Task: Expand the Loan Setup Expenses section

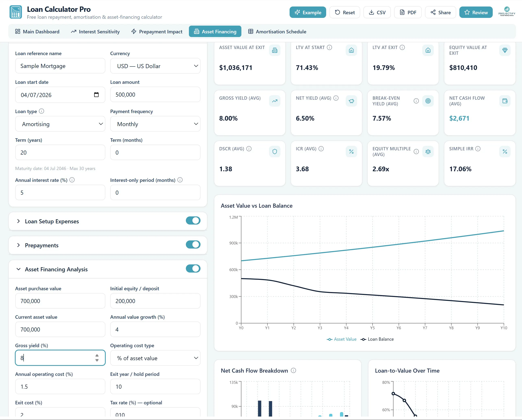Action: point(18,221)
